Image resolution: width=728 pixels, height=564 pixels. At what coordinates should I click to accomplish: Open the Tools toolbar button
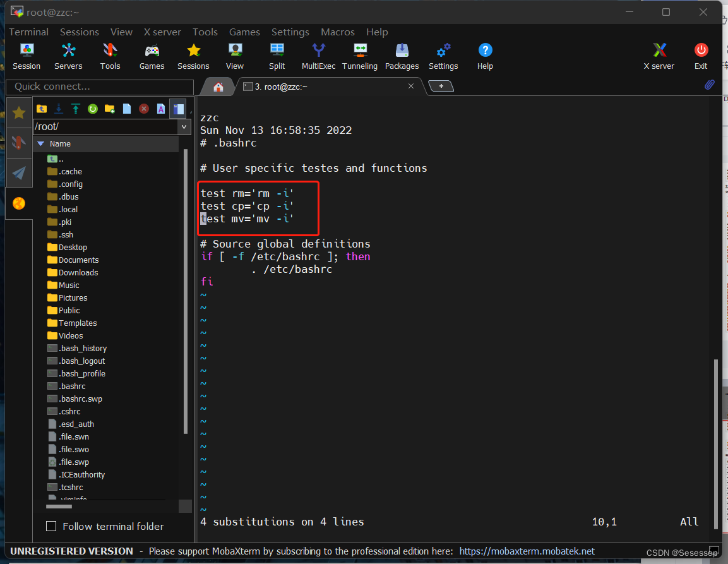click(110, 56)
